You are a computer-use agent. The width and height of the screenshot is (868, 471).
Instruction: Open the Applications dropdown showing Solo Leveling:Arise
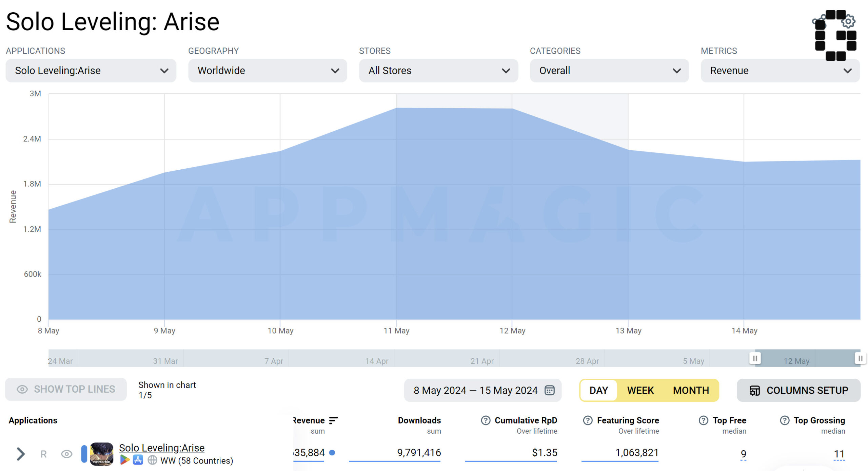point(91,71)
